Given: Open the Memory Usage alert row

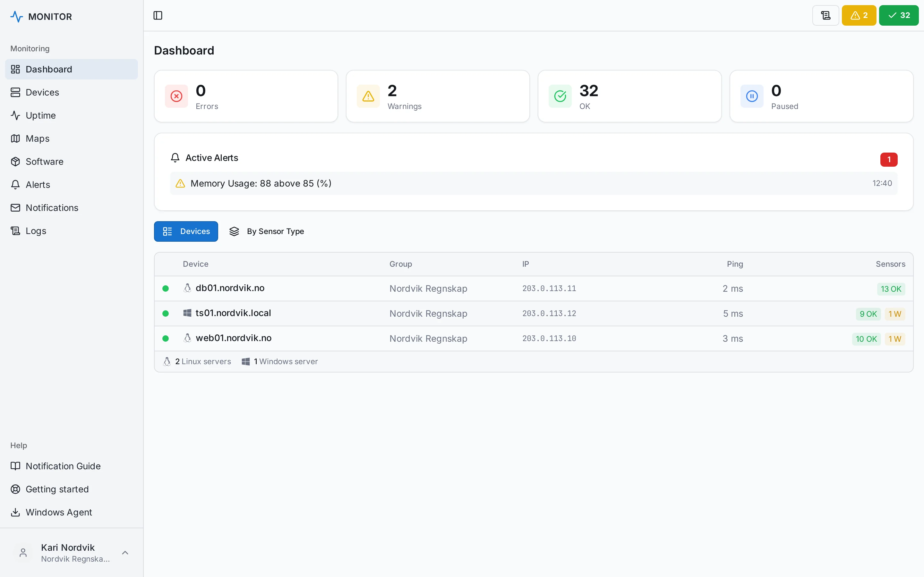Looking at the screenshot, I should [534, 183].
